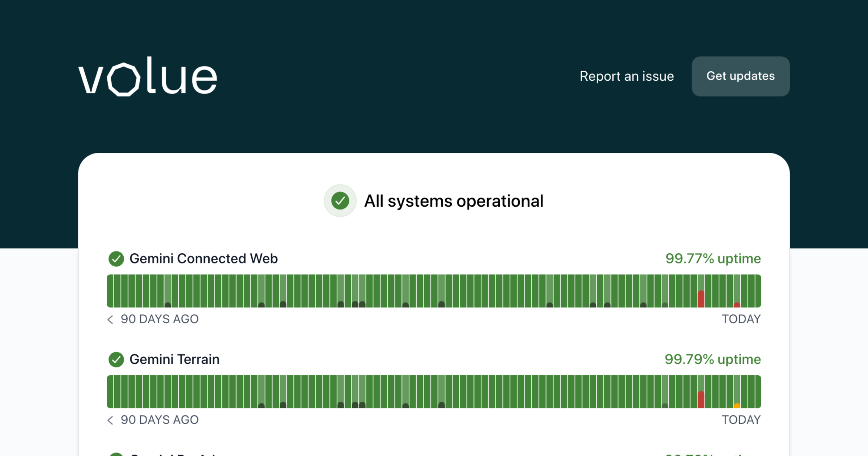Image resolution: width=868 pixels, height=456 pixels.
Task: Expand details for Gemini Connected Web component
Action: 204,259
